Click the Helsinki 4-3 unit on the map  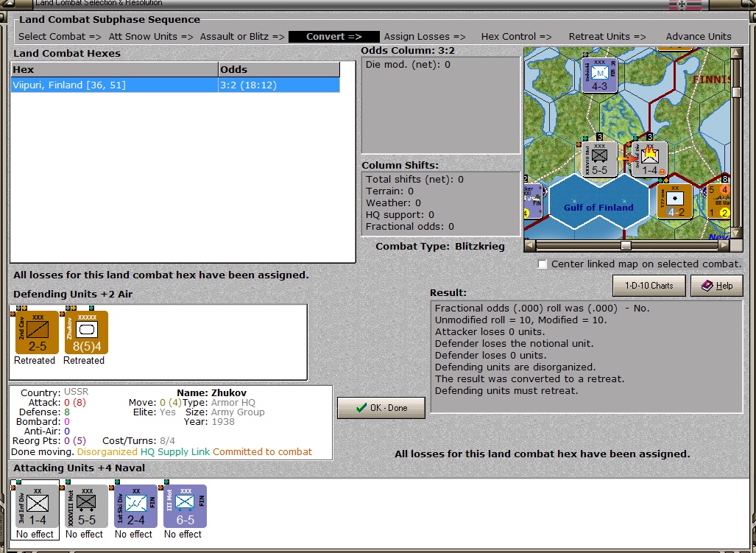coord(599,75)
